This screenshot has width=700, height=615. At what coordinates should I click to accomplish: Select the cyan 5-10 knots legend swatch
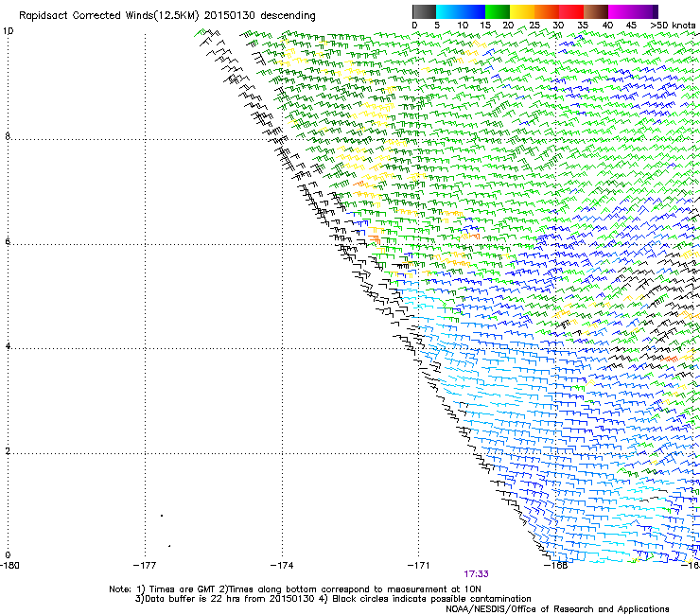[x=448, y=11]
